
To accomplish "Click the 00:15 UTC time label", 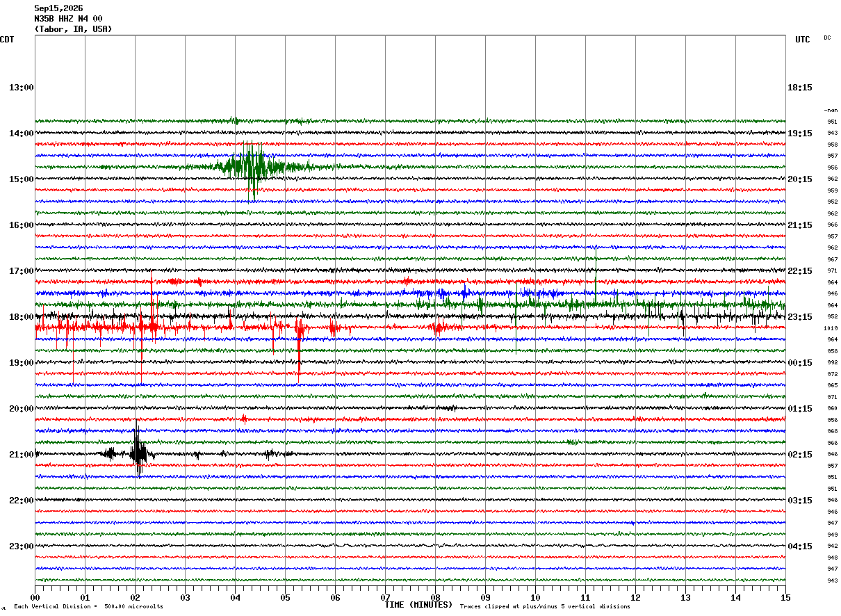I will coord(799,362).
